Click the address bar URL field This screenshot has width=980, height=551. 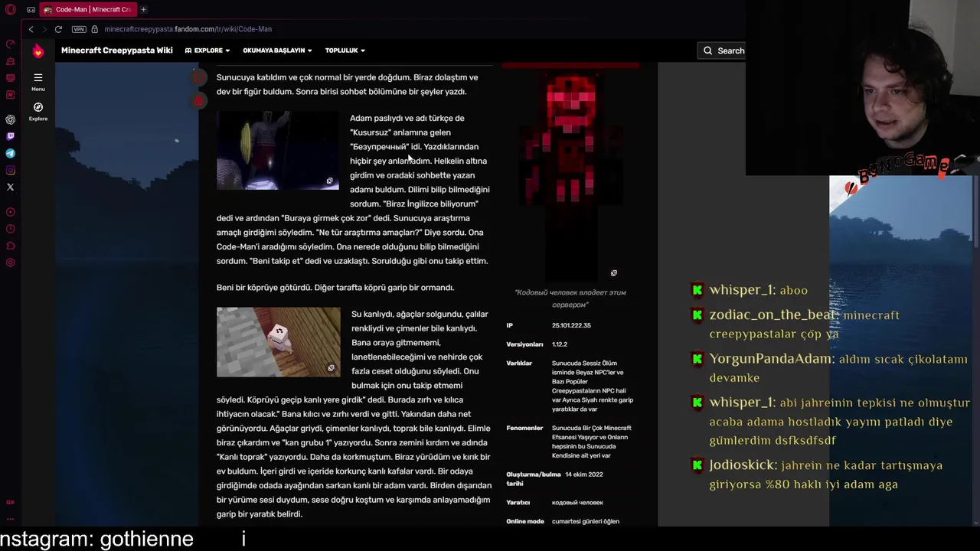188,29
